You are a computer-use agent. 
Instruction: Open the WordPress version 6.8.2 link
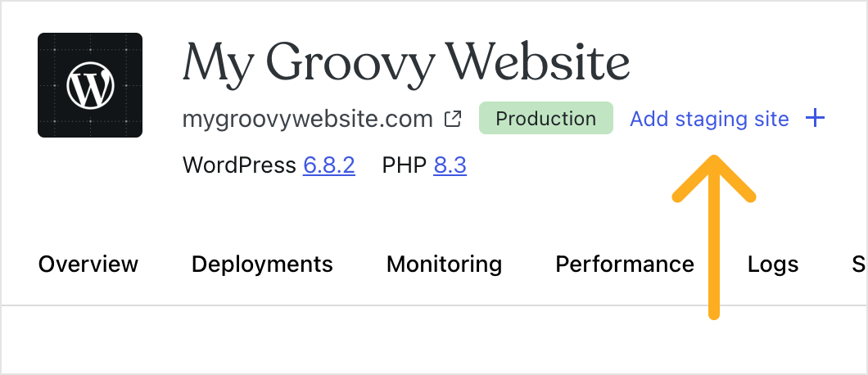[328, 166]
